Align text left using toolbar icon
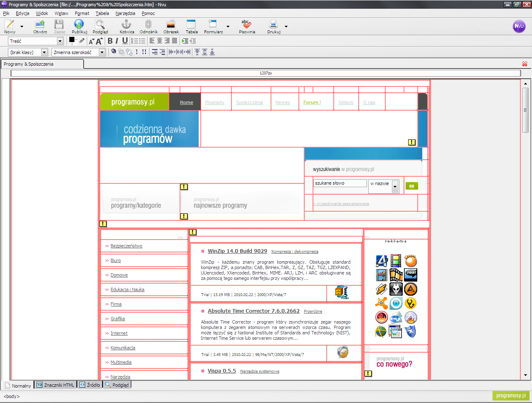This screenshot has width=532, height=403. pyautogui.click(x=152, y=41)
